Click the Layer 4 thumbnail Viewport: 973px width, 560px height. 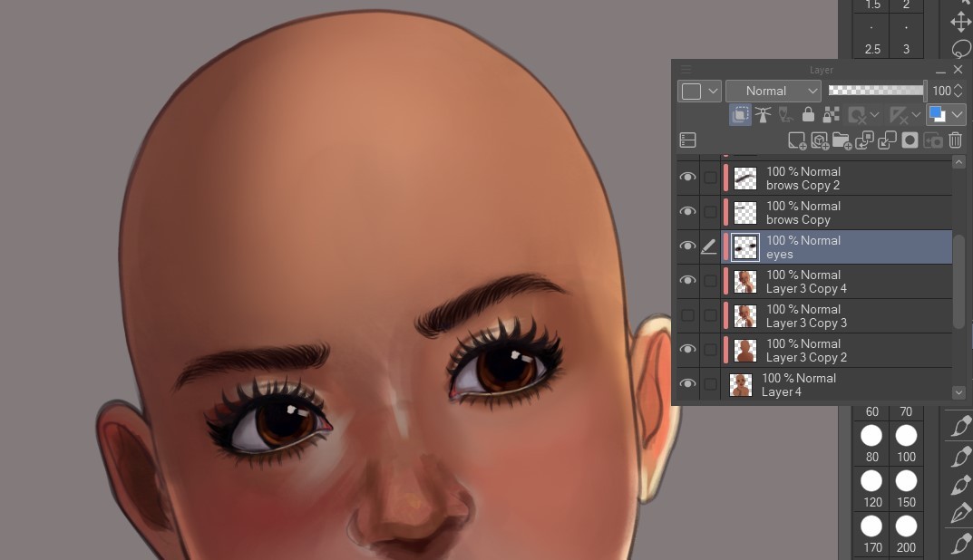(x=741, y=384)
